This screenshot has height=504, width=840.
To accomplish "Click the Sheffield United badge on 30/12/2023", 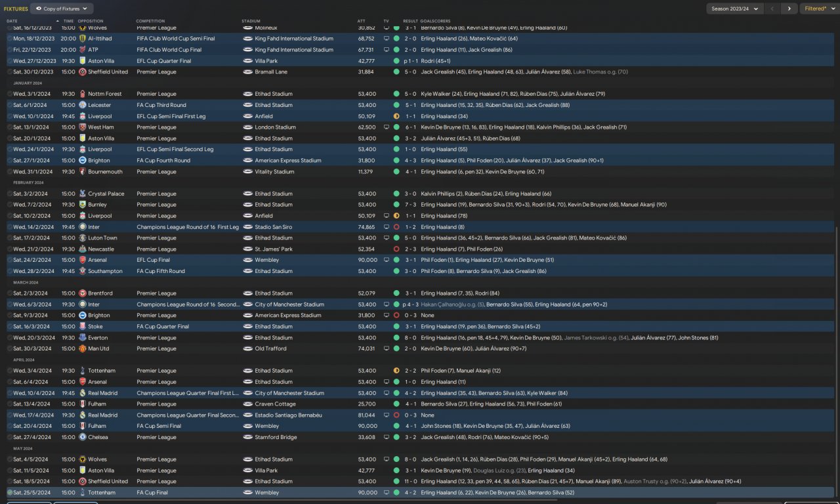I will tap(82, 72).
